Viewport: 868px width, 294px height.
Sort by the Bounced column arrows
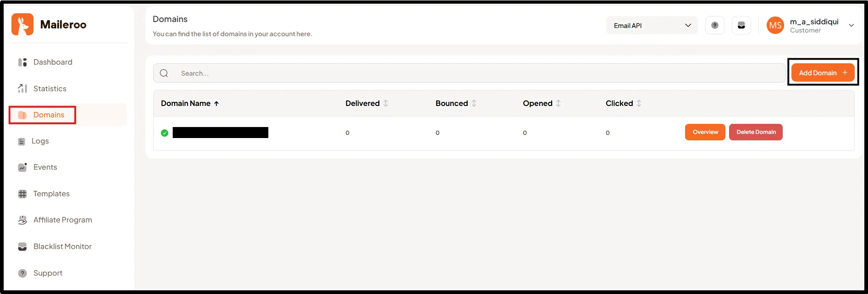click(474, 103)
